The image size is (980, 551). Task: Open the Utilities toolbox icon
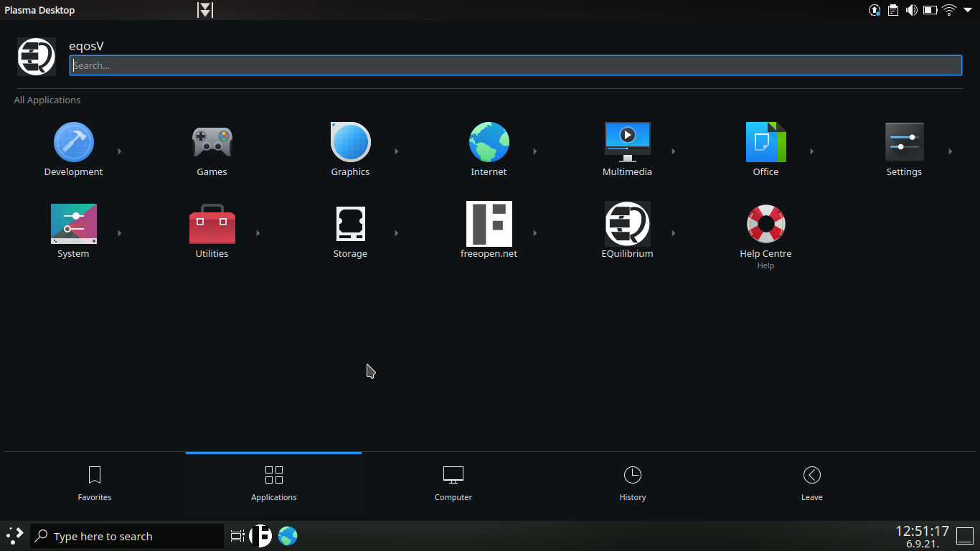212,224
